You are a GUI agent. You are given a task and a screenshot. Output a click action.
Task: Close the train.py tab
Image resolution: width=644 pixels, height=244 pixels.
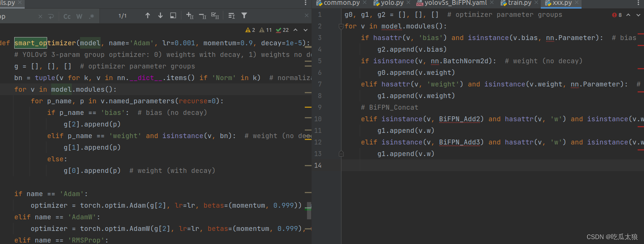click(x=536, y=3)
